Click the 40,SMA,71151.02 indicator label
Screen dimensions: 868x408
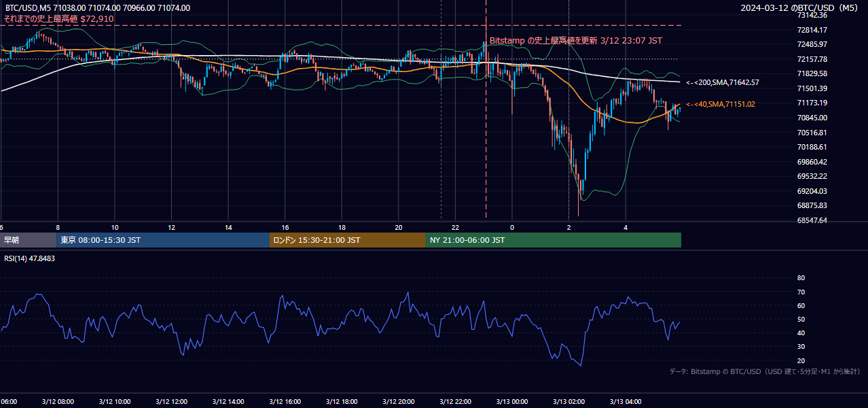(721, 104)
